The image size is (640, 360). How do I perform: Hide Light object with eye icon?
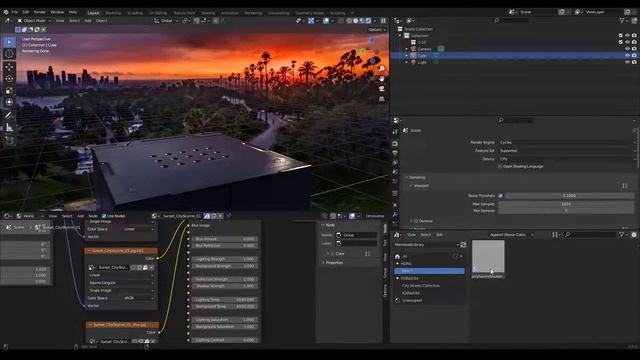coord(627,62)
